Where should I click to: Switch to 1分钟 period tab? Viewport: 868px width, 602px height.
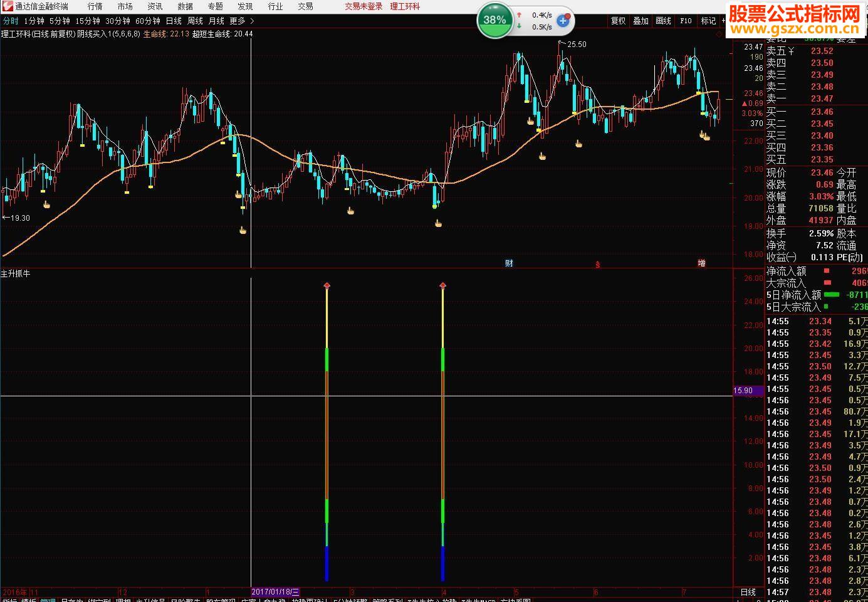34,21
